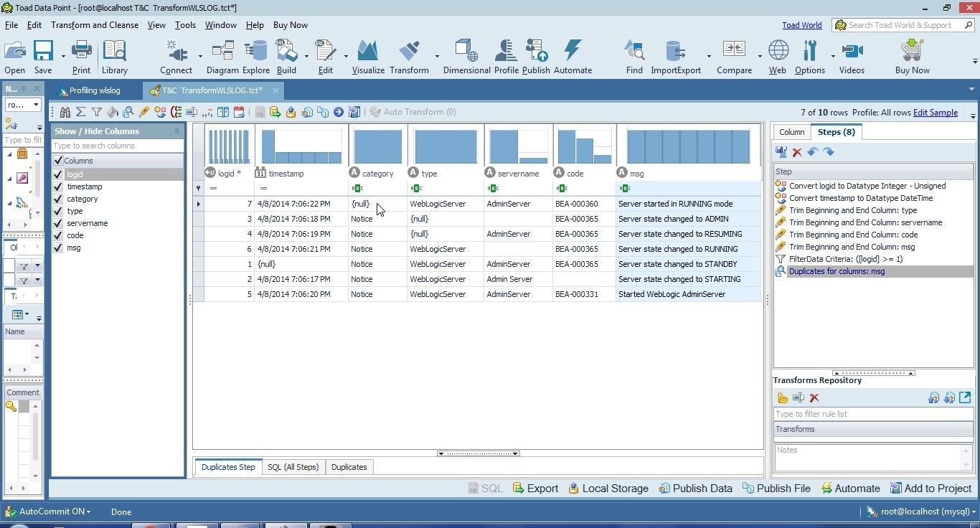The width and height of the screenshot is (980, 528).
Task: Open the Explore tool
Action: pyautogui.click(x=256, y=57)
